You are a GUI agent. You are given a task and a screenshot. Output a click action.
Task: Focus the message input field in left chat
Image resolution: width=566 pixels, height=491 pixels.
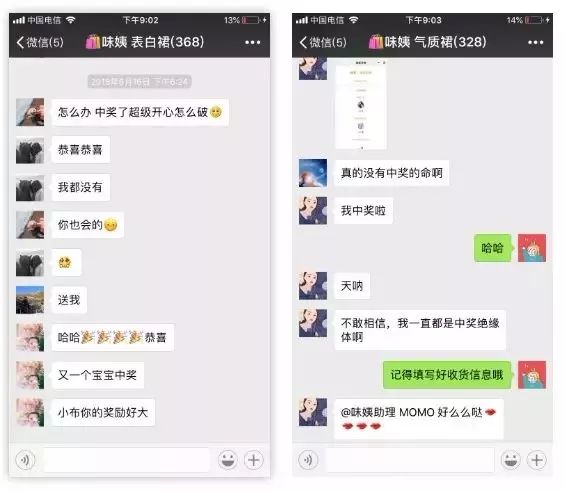(x=126, y=460)
